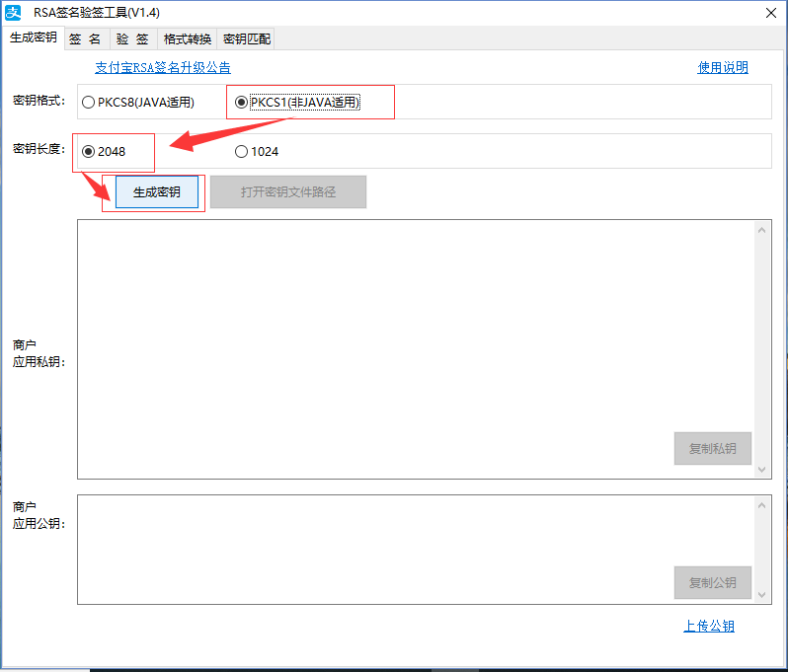Select PKCS1 (非JAVA适用) key format

pos(241,102)
